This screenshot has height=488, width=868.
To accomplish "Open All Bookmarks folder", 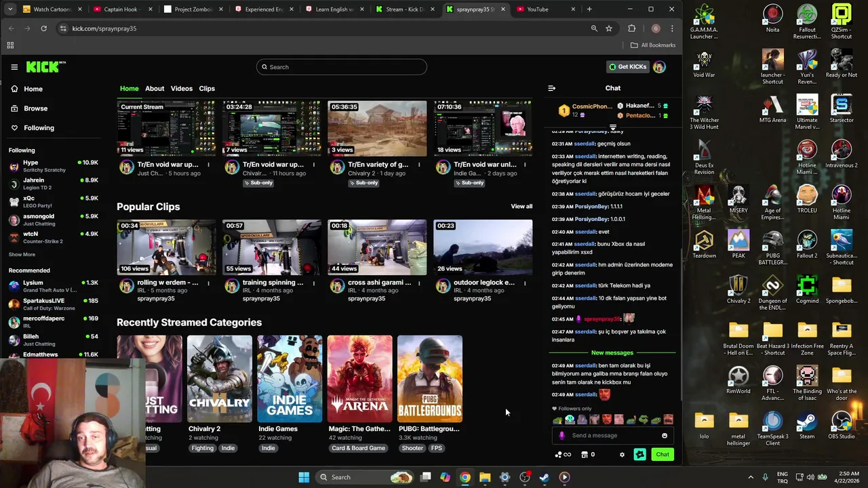I will coord(652,45).
